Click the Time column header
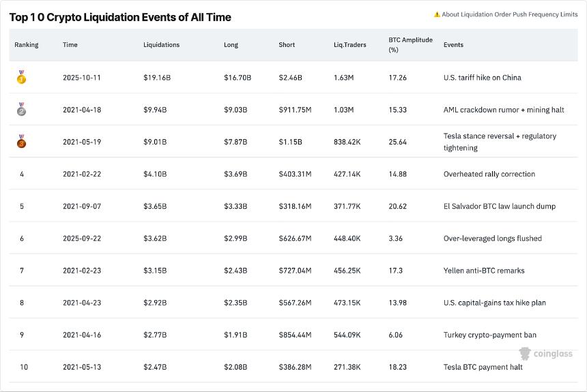The image size is (587, 392). click(x=70, y=45)
